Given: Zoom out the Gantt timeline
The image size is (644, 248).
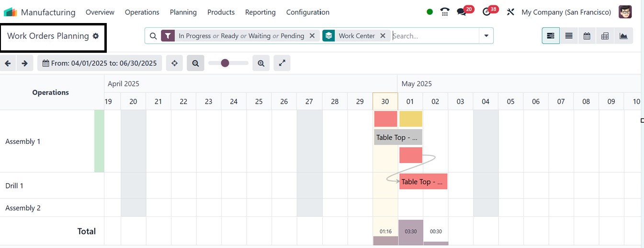Looking at the screenshot, I should [195, 63].
